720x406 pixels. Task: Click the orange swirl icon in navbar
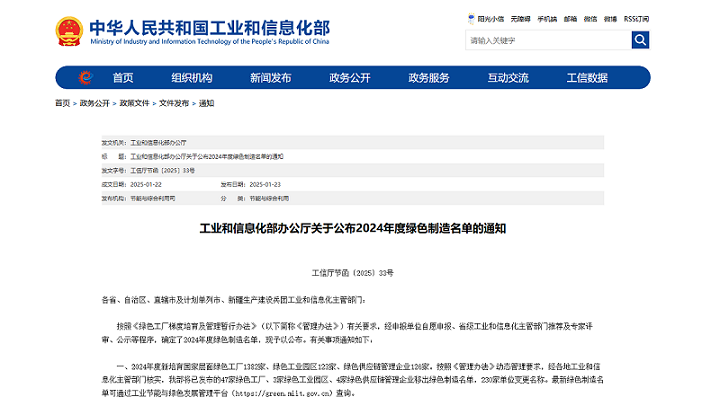tap(86, 78)
